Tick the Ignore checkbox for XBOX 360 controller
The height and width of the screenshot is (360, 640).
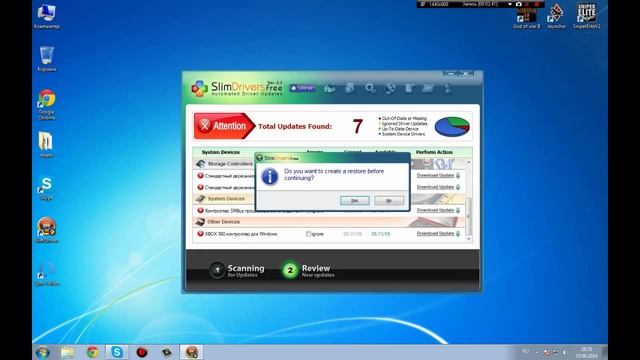(x=309, y=234)
